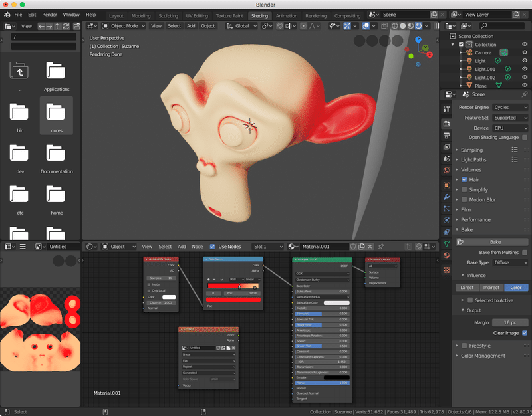The image size is (532, 416).
Task: Toggle proportional editing icon
Action: [304, 26]
